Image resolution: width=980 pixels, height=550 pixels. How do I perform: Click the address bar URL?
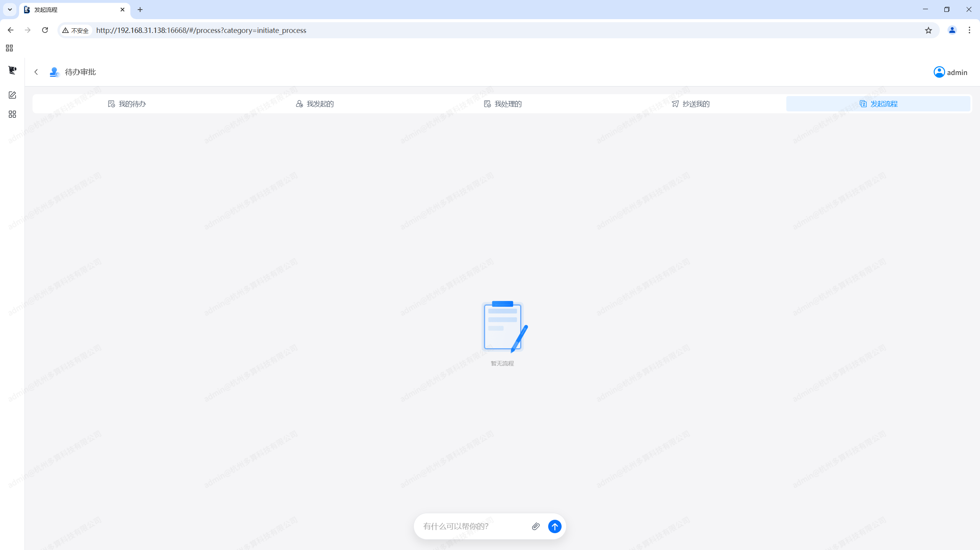(x=201, y=30)
